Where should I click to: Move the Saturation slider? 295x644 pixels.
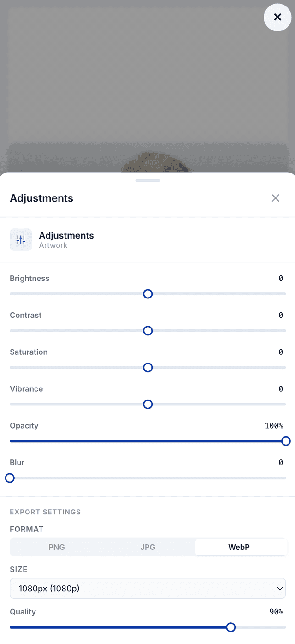(x=147, y=368)
